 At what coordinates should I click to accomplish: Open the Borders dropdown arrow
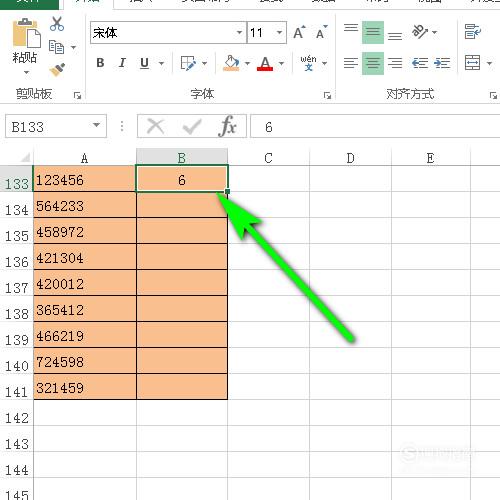pos(204,63)
